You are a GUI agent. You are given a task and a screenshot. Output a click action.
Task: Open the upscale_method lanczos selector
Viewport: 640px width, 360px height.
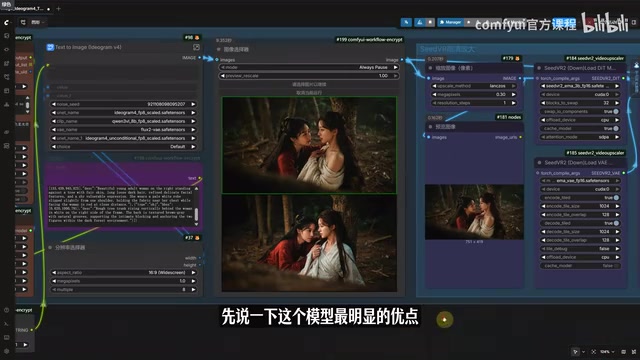click(x=474, y=86)
